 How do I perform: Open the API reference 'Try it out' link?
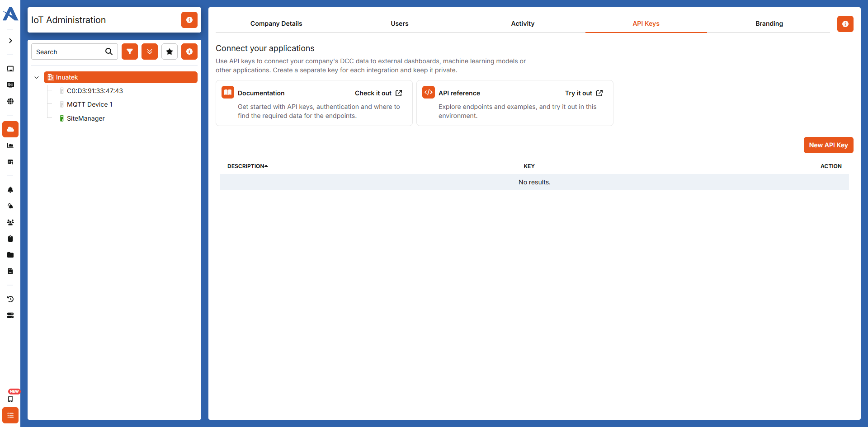point(584,93)
